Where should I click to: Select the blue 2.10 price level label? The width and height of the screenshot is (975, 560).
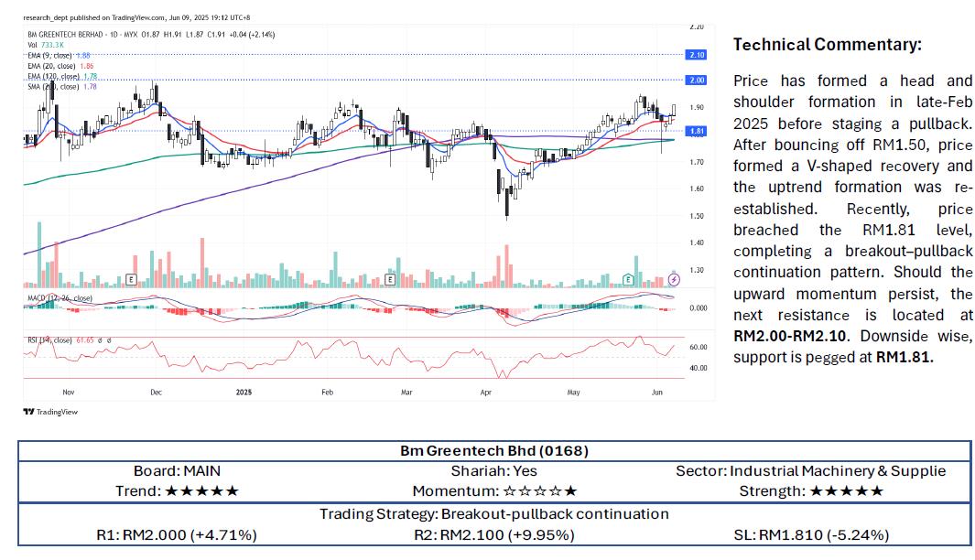(x=696, y=55)
